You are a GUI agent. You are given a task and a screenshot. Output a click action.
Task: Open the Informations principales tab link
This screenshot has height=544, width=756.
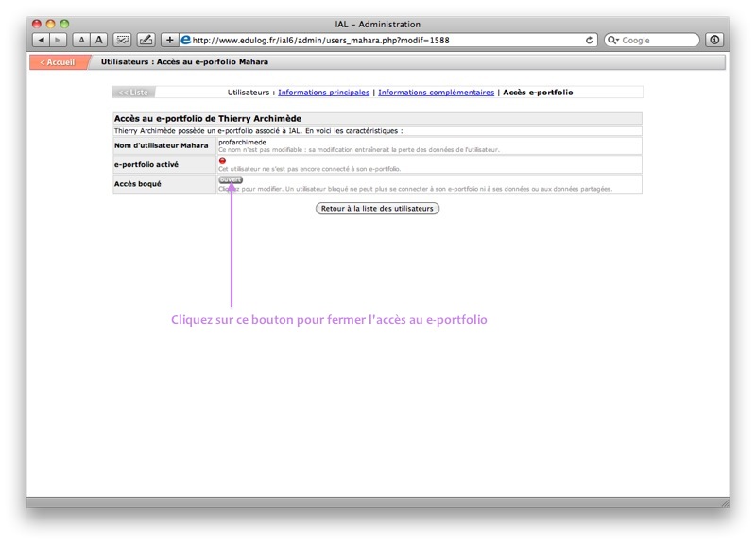click(x=323, y=93)
